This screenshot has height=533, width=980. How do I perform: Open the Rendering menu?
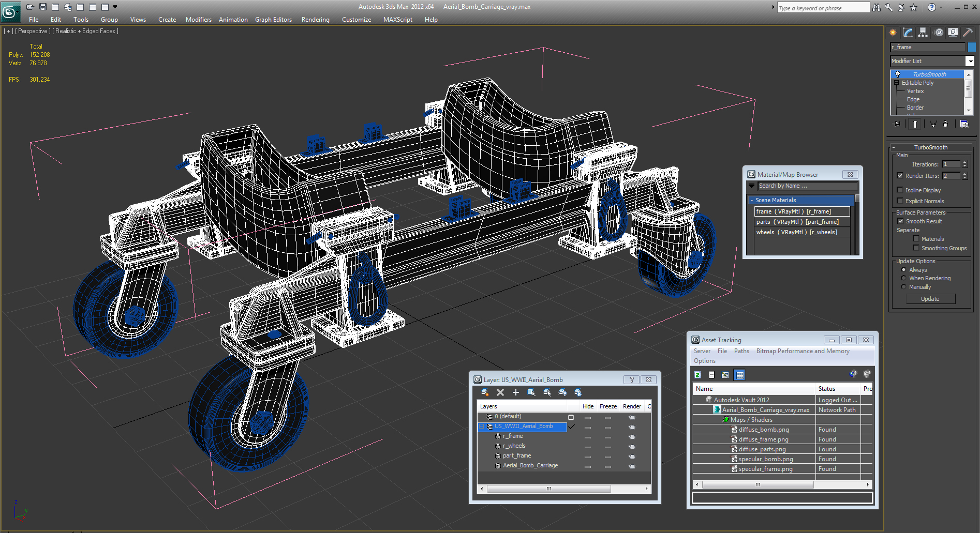coord(316,20)
